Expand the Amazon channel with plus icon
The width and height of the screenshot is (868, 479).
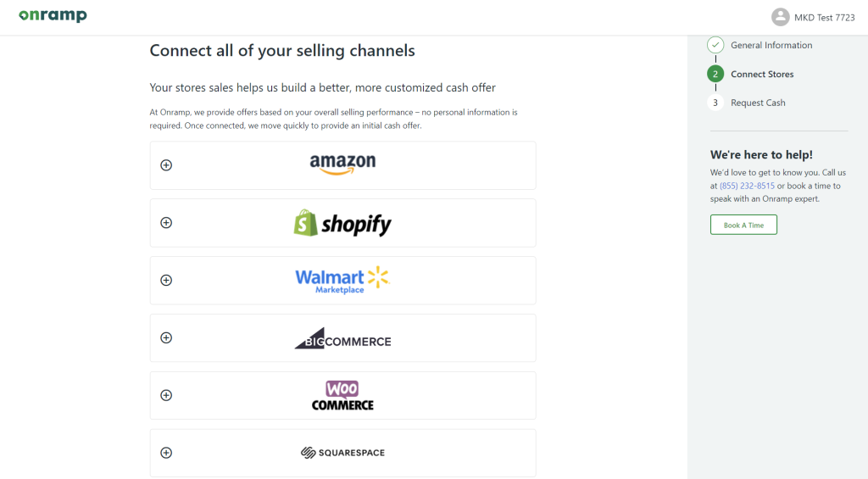tap(166, 165)
